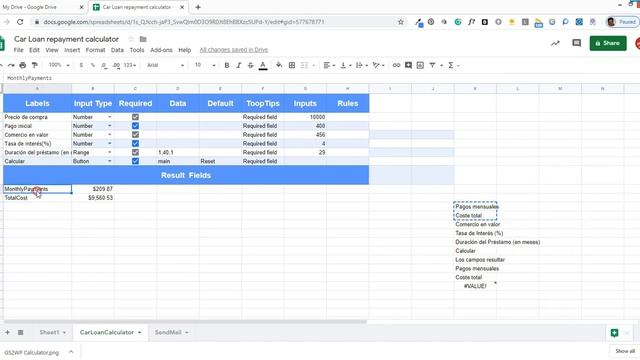Insert chart icon in toolbar
Viewport: 640px width, 360px height.
click(420, 65)
